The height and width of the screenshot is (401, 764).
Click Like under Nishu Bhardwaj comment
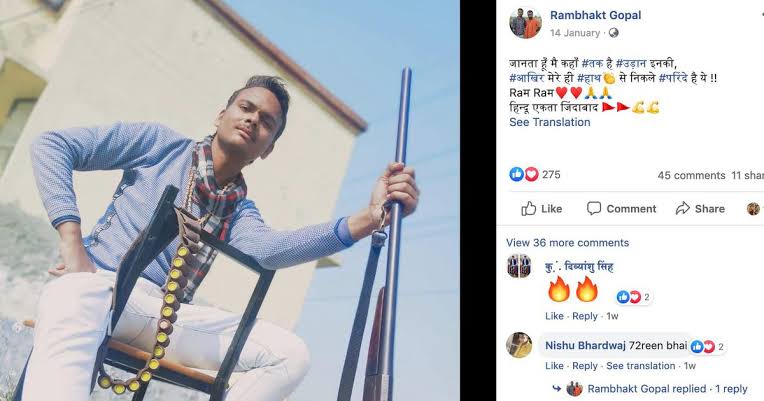click(x=554, y=366)
